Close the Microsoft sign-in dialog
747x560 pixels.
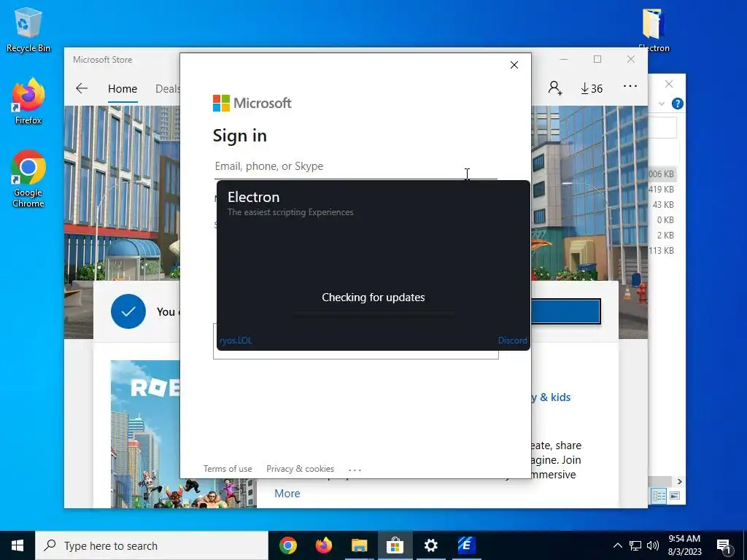click(514, 65)
